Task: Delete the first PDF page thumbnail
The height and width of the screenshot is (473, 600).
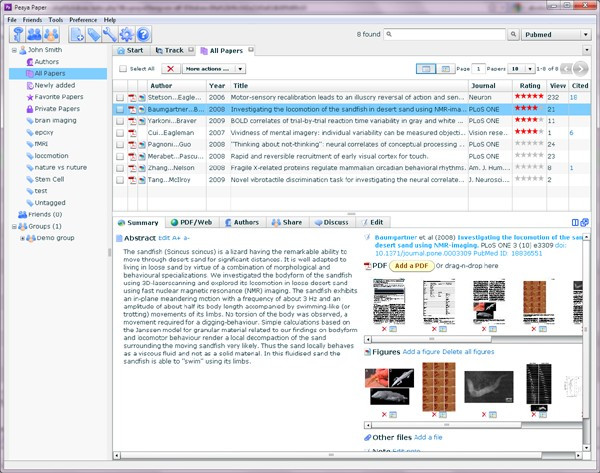Action: (384, 329)
